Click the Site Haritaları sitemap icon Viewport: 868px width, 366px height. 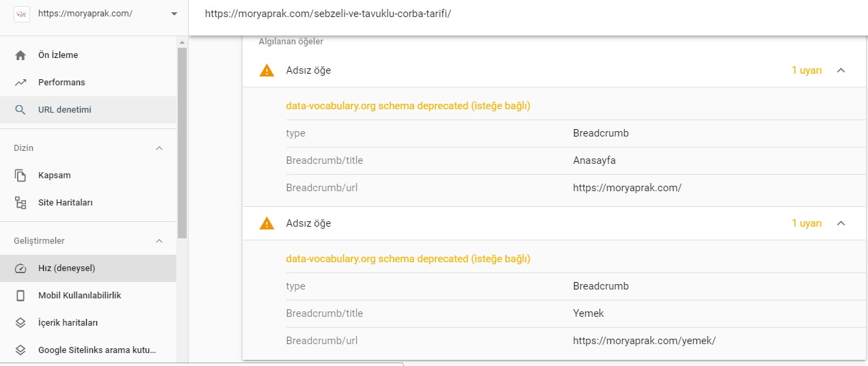point(21,203)
